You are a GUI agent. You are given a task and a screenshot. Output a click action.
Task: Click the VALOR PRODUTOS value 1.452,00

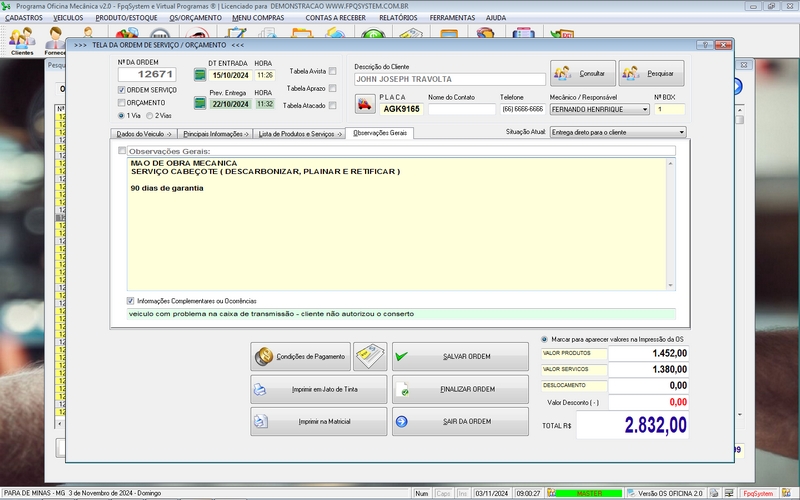tap(648, 353)
